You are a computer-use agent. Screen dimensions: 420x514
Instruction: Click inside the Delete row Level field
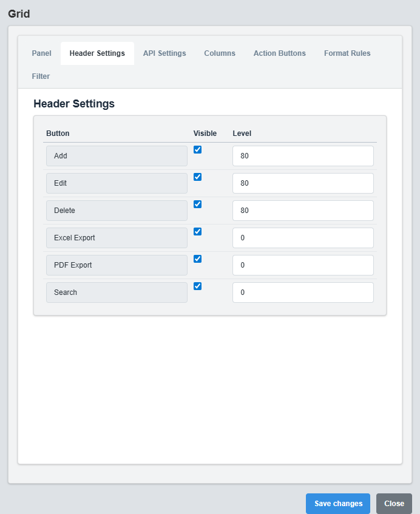tap(302, 211)
